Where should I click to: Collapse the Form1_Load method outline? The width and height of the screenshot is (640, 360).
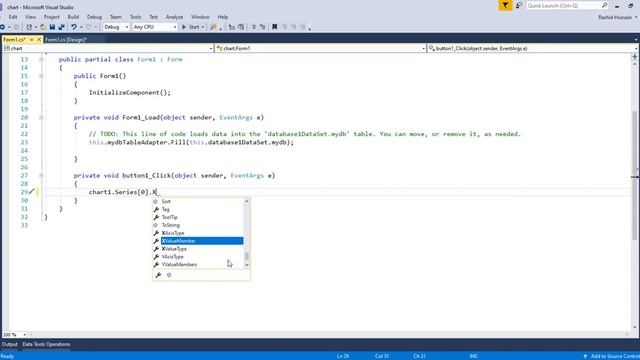(x=41, y=118)
